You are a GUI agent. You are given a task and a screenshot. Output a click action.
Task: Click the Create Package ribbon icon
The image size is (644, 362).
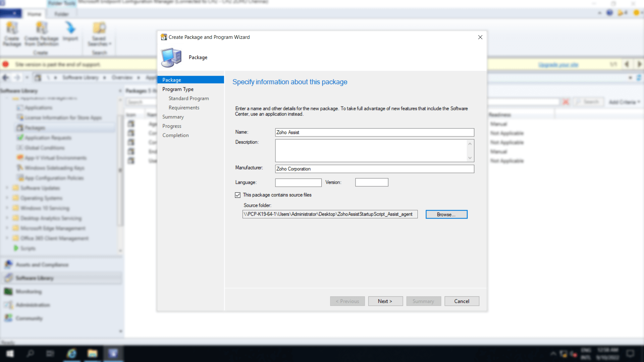click(11, 34)
